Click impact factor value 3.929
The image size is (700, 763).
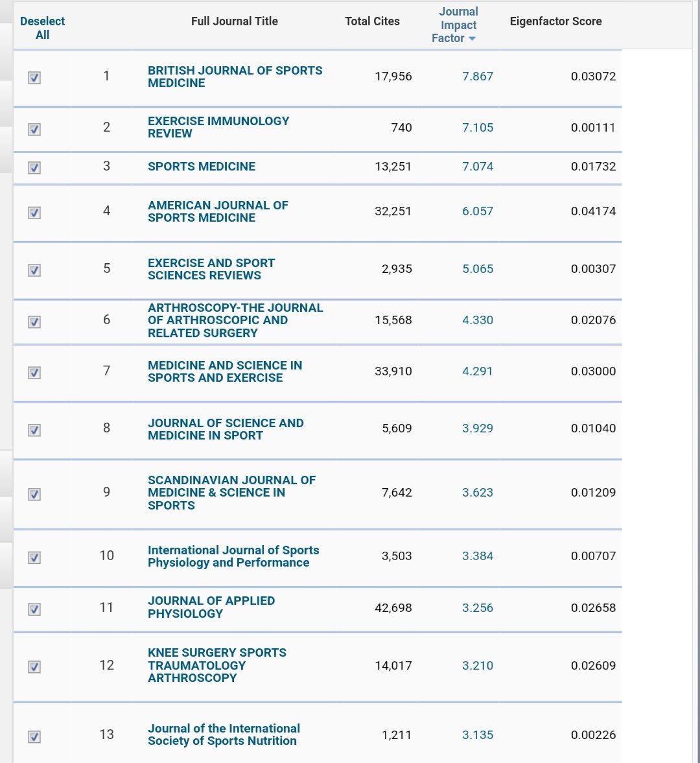478,428
